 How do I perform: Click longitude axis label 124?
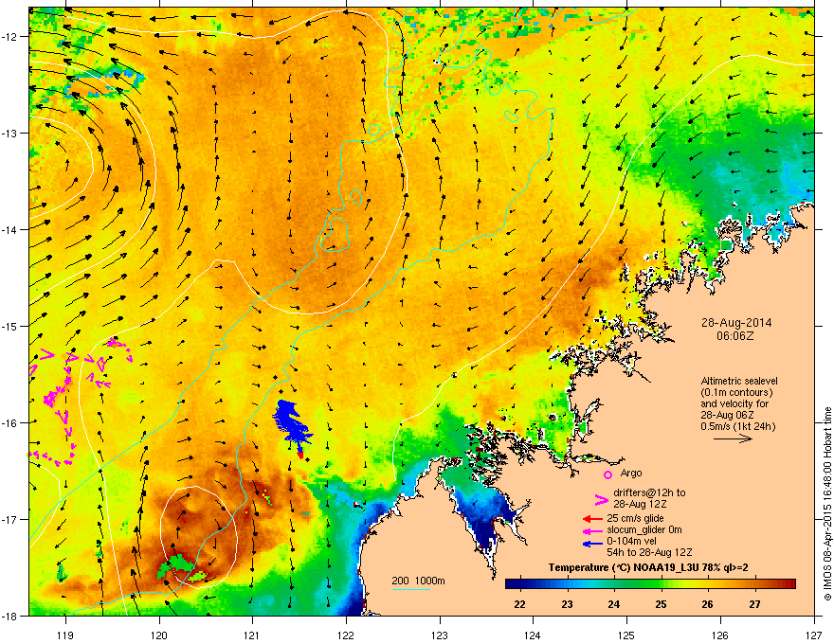tap(533, 635)
